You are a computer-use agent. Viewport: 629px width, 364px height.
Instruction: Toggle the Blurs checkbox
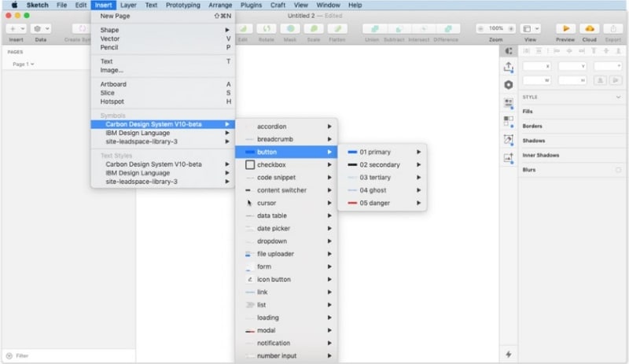coord(618,170)
